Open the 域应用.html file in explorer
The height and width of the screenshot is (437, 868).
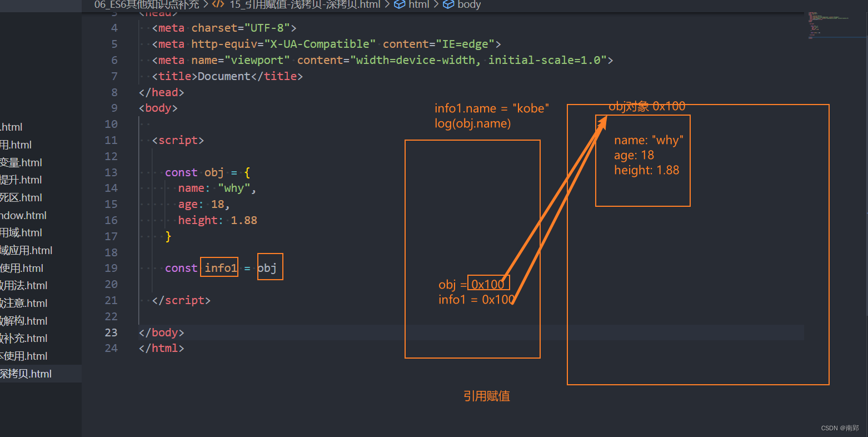(x=26, y=250)
